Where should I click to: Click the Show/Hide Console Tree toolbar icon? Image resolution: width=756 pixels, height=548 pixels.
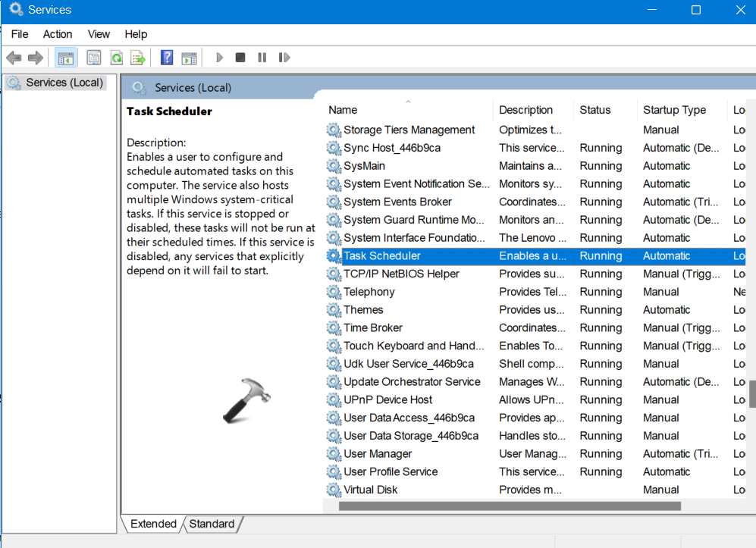click(66, 58)
